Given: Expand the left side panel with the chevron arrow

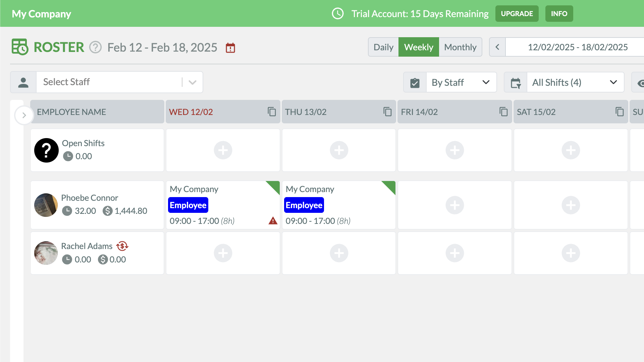Looking at the screenshot, I should (x=24, y=115).
